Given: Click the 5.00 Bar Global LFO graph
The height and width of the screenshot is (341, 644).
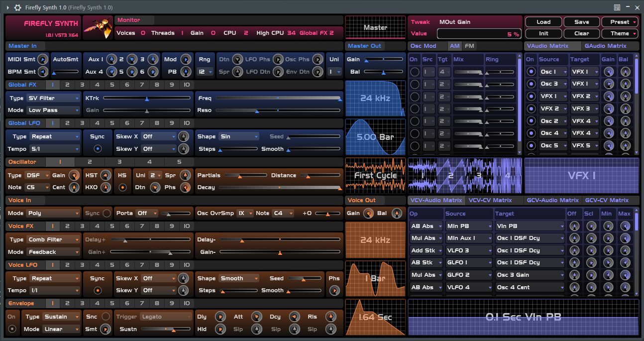Looking at the screenshot, I should 376,137.
